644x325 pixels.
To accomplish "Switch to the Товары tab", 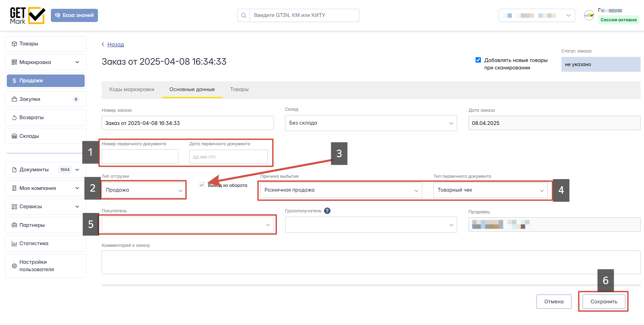I will 239,89.
